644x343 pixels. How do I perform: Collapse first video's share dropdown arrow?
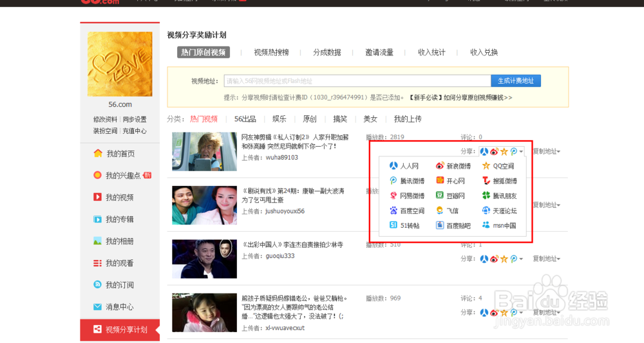pyautogui.click(x=521, y=152)
